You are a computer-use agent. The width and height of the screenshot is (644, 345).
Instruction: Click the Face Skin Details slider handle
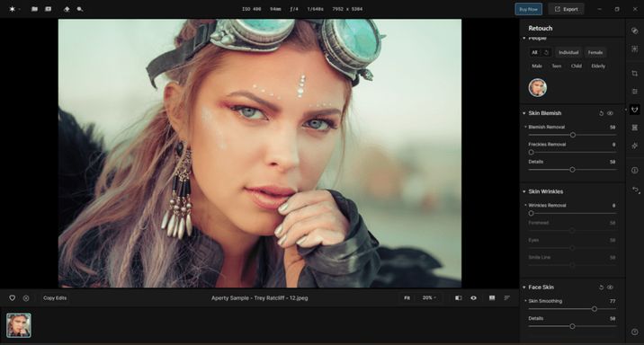pyautogui.click(x=573, y=326)
